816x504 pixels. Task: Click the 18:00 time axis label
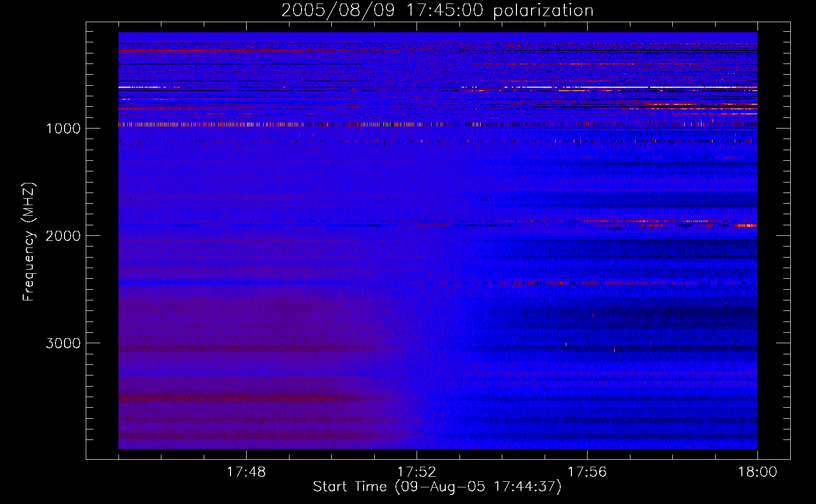pos(757,472)
